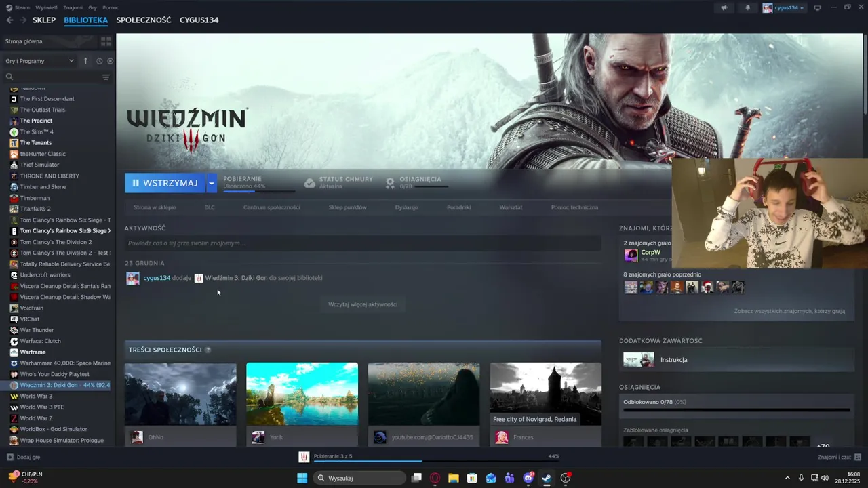Image resolution: width=868 pixels, height=488 pixels.
Task: Open the Znajomi menu
Action: click(73, 7)
